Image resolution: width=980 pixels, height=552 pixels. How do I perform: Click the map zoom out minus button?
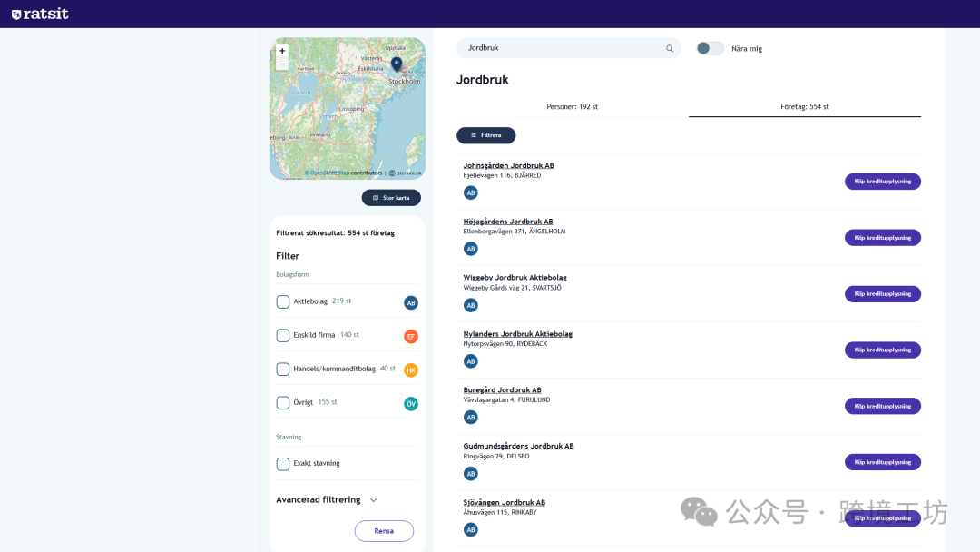(x=282, y=65)
